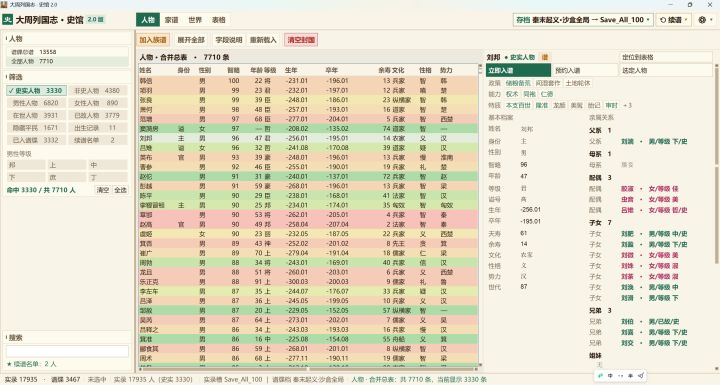Toggle the 已故人物 3779 filter

(x=98, y=115)
